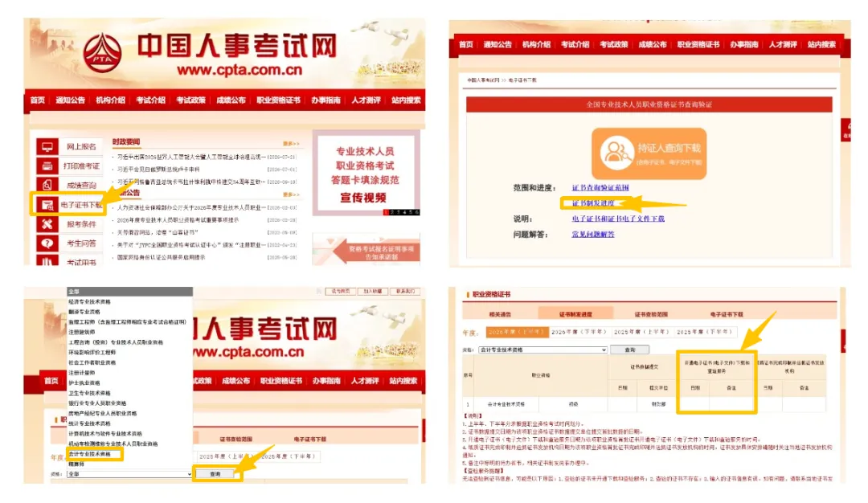Open 报考条件 in the left sidebar
This screenshot has width=868, height=503.
click(x=81, y=224)
